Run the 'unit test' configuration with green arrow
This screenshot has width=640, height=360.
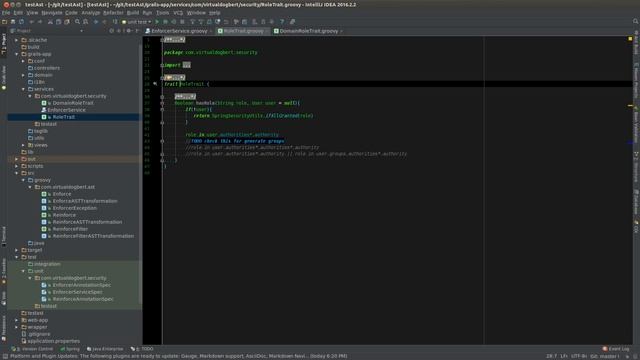pyautogui.click(x=157, y=22)
